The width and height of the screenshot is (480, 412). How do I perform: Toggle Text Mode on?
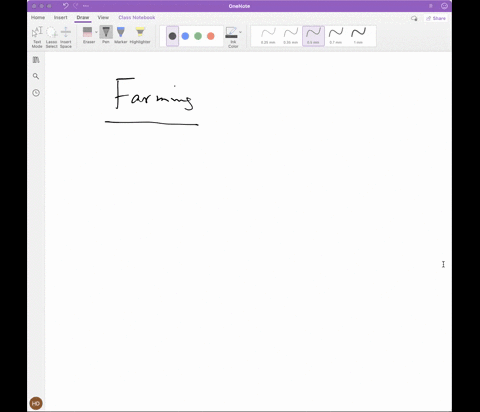[37, 37]
